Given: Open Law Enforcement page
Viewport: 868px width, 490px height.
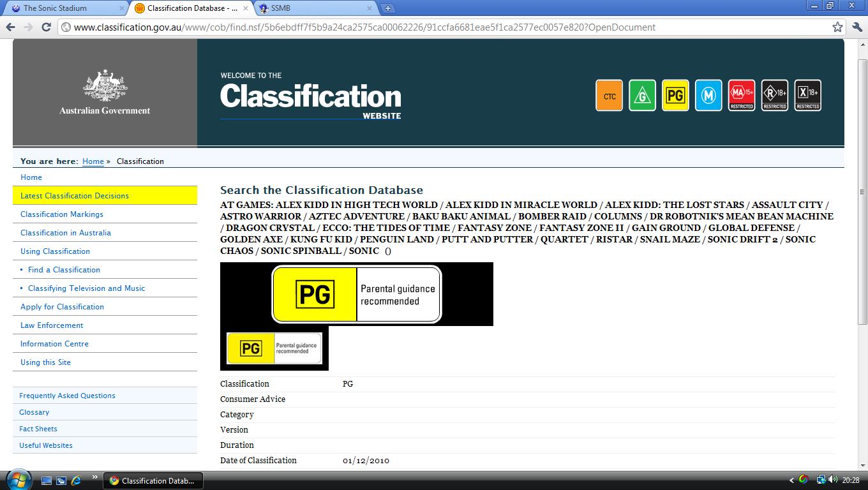Looking at the screenshot, I should 52,325.
